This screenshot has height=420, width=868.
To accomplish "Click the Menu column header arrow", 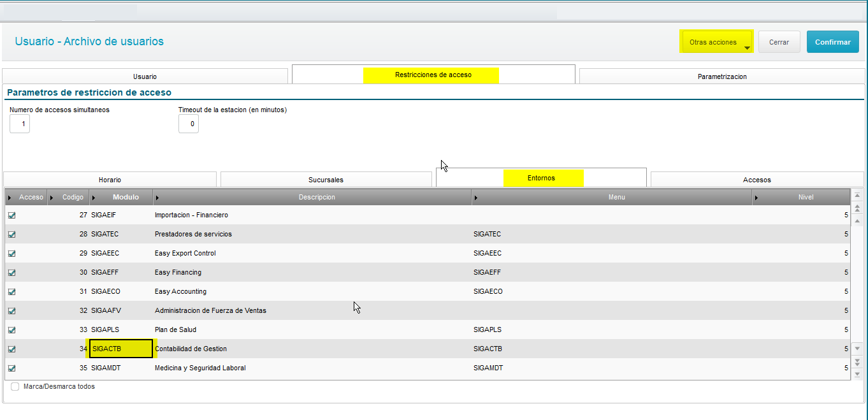I will 476,198.
